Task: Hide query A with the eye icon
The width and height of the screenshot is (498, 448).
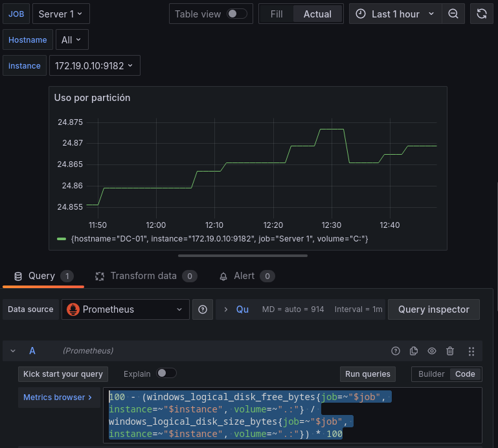Action: 431,351
